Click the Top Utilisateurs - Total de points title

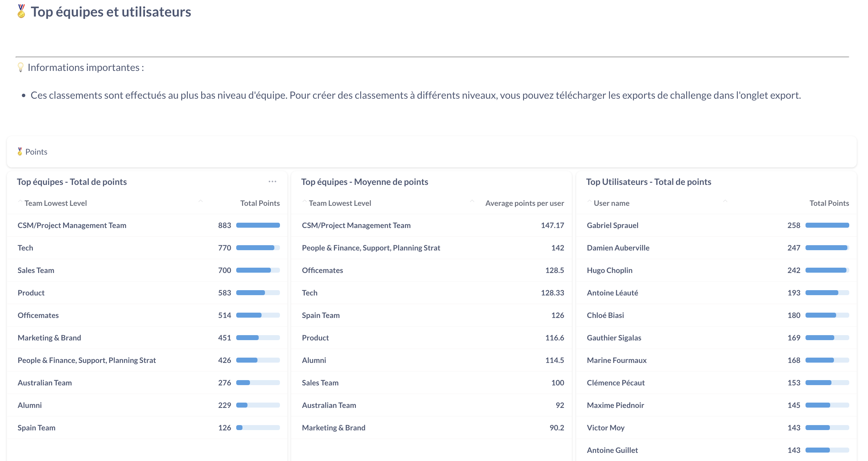(648, 182)
